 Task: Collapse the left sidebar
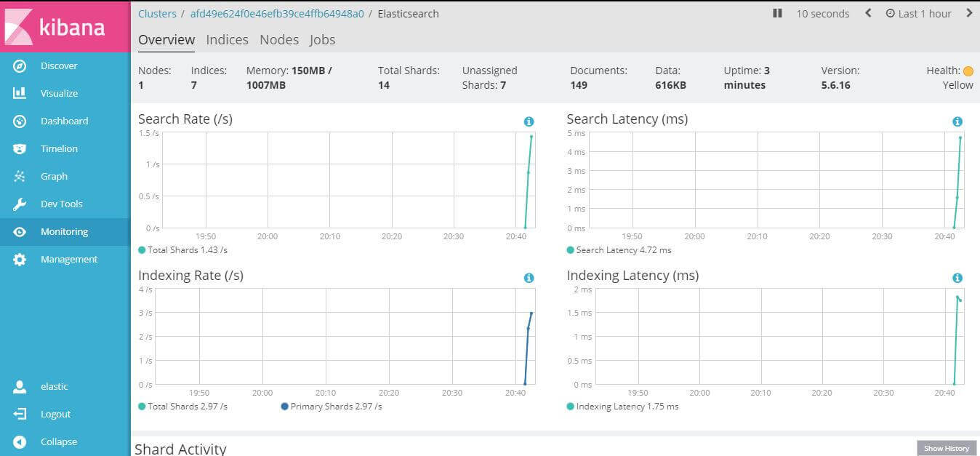click(58, 441)
